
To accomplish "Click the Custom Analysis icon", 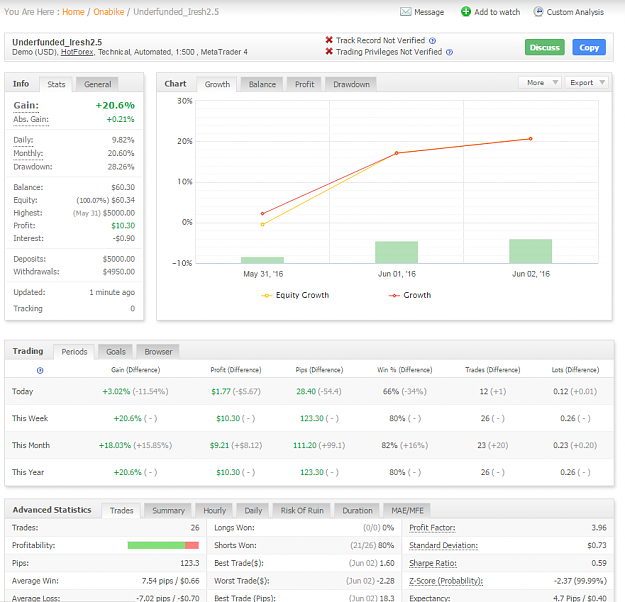I will click(538, 12).
